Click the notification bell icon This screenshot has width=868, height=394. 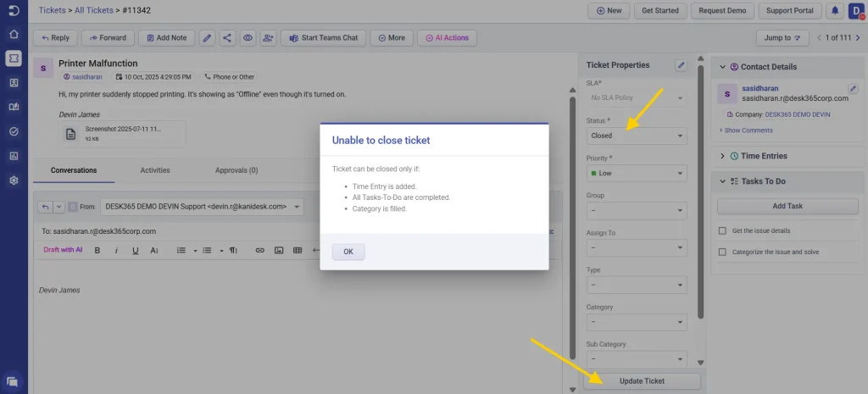(x=835, y=11)
